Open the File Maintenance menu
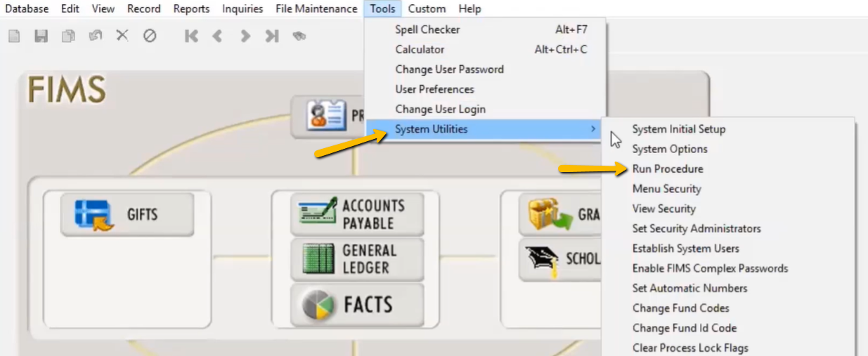868x356 pixels. [x=316, y=8]
